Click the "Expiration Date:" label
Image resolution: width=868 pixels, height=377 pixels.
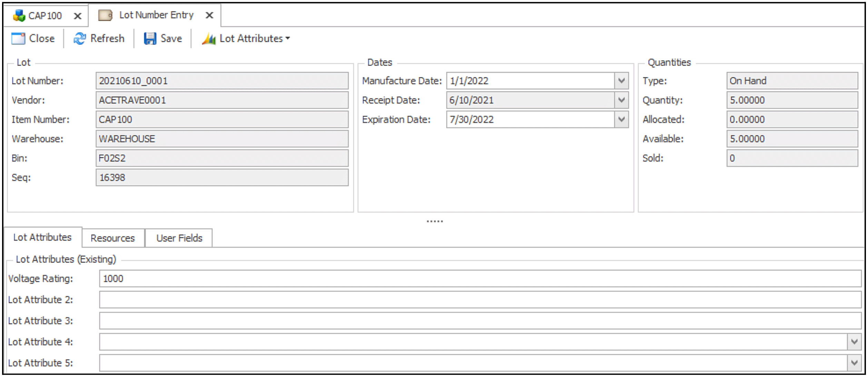[x=396, y=119]
